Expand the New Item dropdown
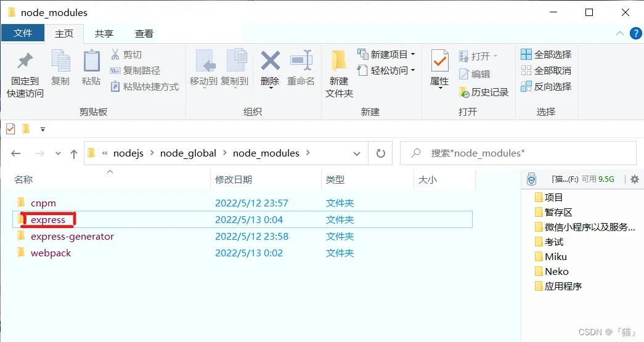This screenshot has width=644, height=342. click(386, 55)
